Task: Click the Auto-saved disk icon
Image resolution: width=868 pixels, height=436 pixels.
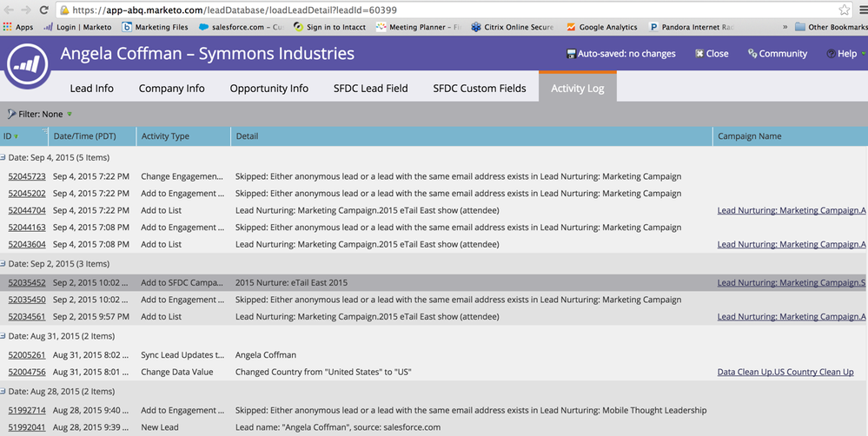Action: pos(572,54)
